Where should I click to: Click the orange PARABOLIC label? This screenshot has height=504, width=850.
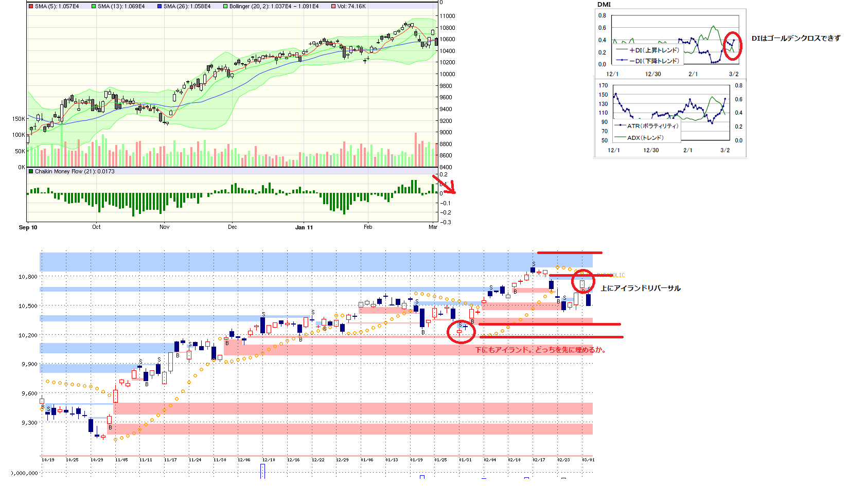(612, 276)
